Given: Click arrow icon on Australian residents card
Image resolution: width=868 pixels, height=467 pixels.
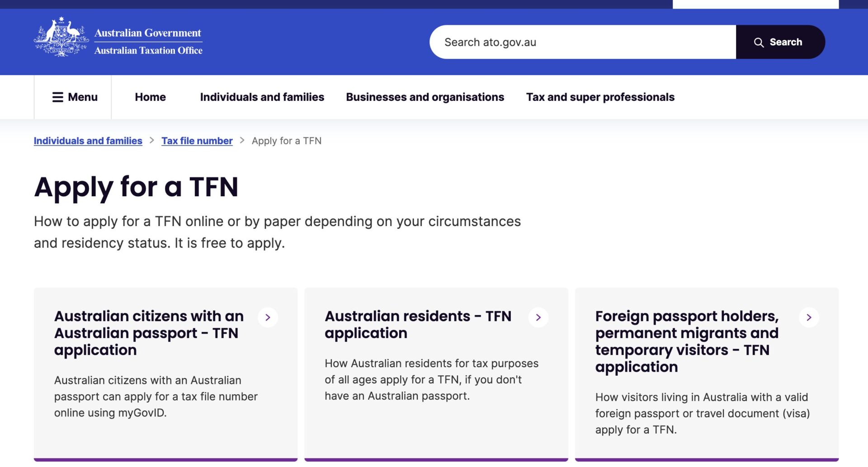Looking at the screenshot, I should tap(538, 317).
